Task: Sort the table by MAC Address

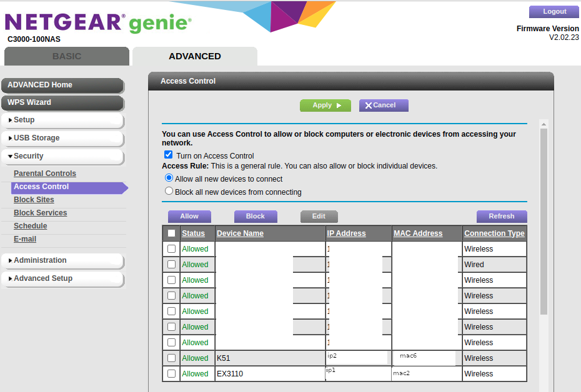Action: [417, 233]
